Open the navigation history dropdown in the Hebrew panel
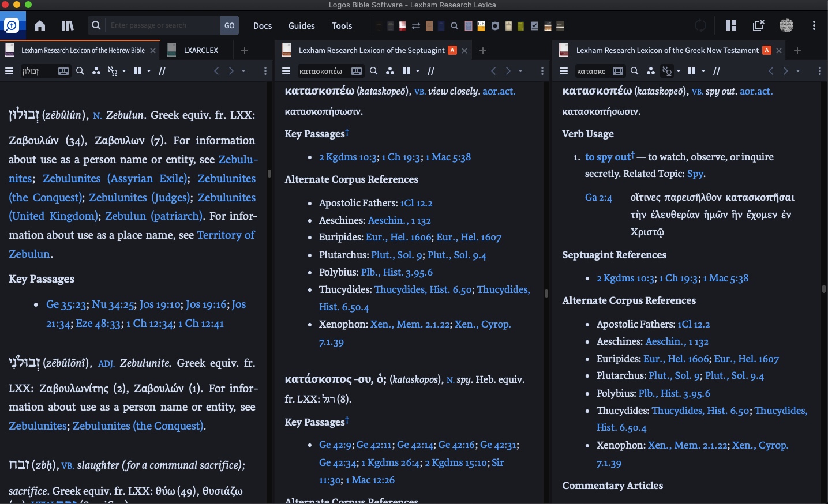 (x=243, y=72)
